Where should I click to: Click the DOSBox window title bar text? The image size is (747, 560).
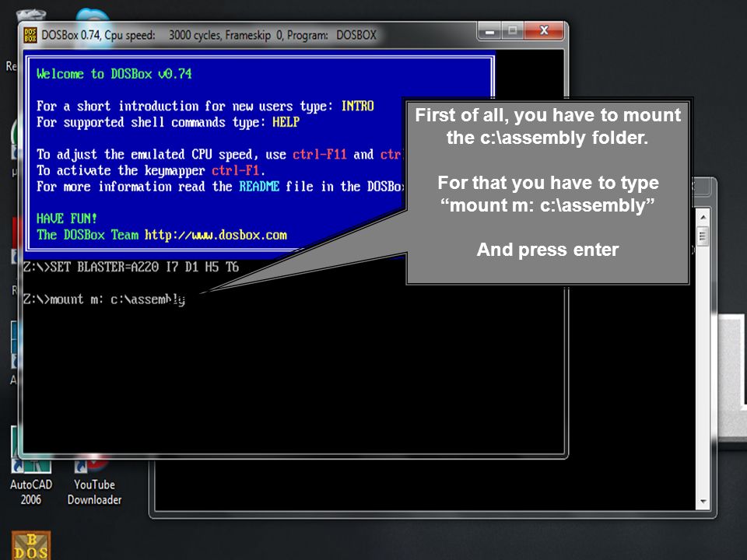click(x=209, y=35)
